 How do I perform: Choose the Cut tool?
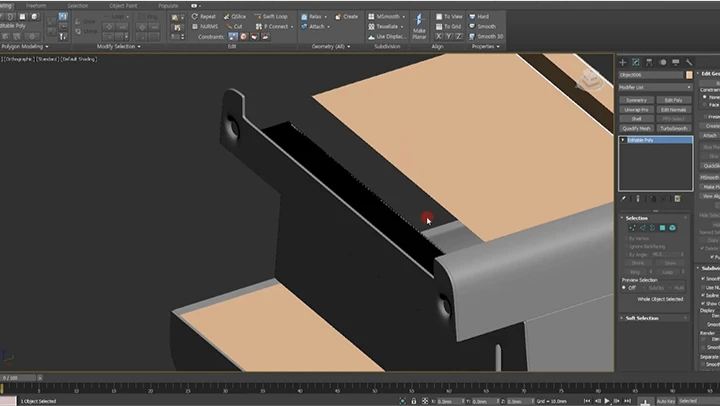pyautogui.click(x=234, y=27)
